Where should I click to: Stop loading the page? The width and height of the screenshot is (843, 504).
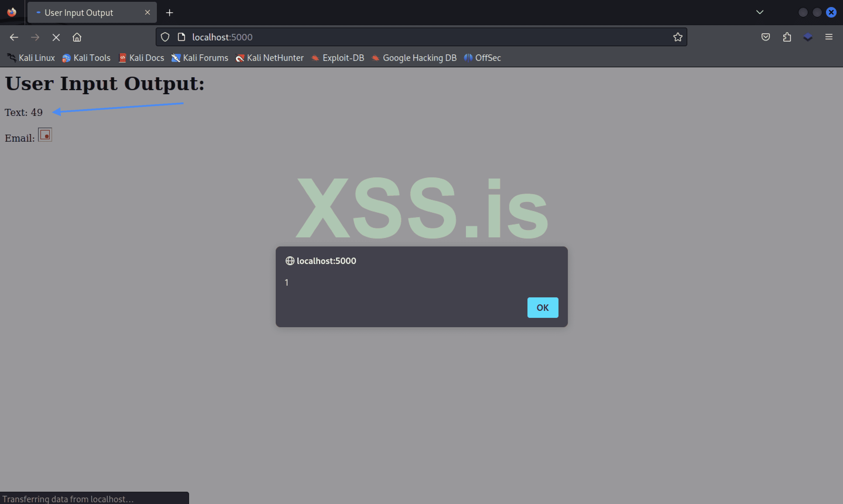[x=56, y=37]
